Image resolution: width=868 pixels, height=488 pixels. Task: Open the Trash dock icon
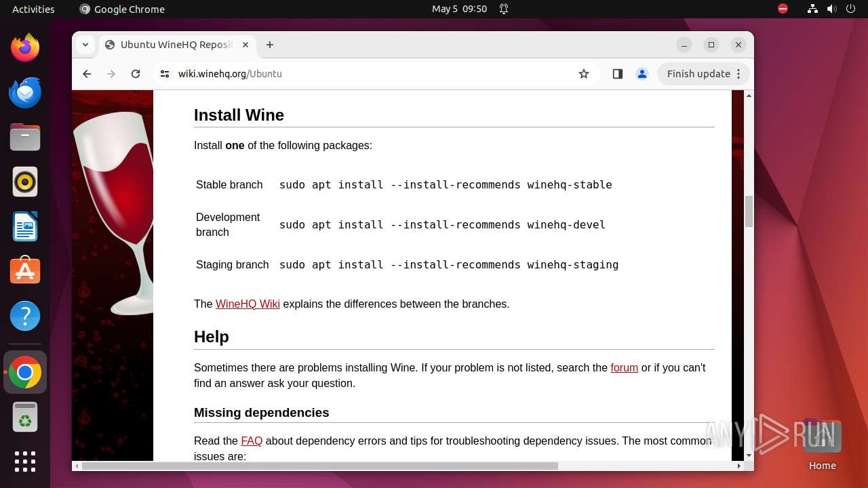pyautogui.click(x=25, y=417)
